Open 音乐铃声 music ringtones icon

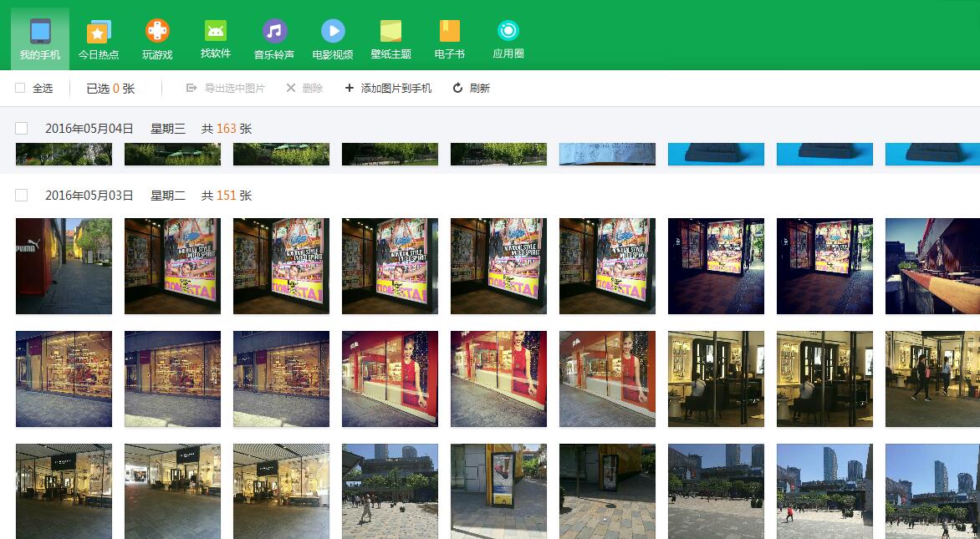point(274,38)
